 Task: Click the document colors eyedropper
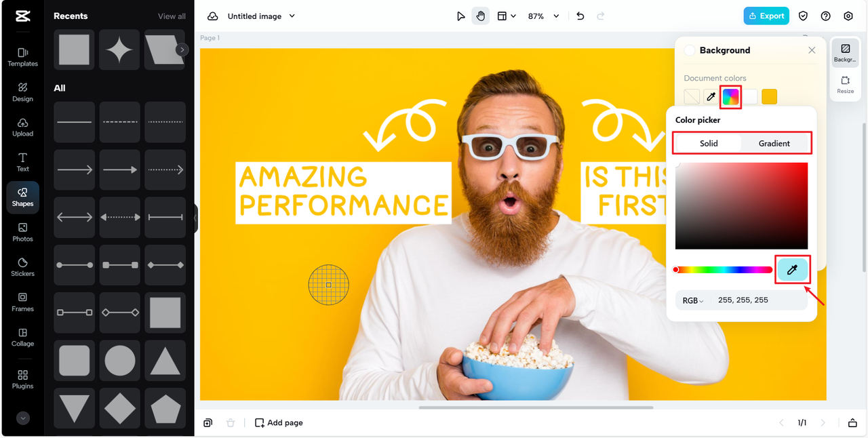click(x=711, y=97)
